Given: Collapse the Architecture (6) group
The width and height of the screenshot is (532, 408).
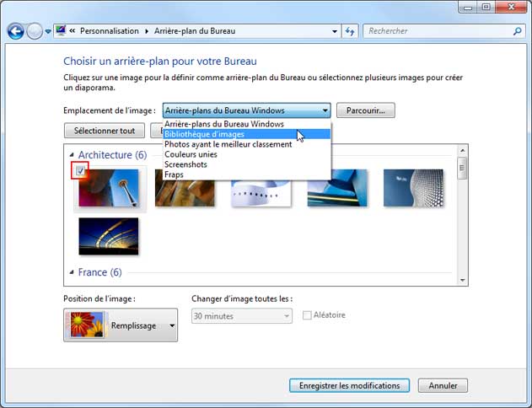Looking at the screenshot, I should tap(72, 155).
